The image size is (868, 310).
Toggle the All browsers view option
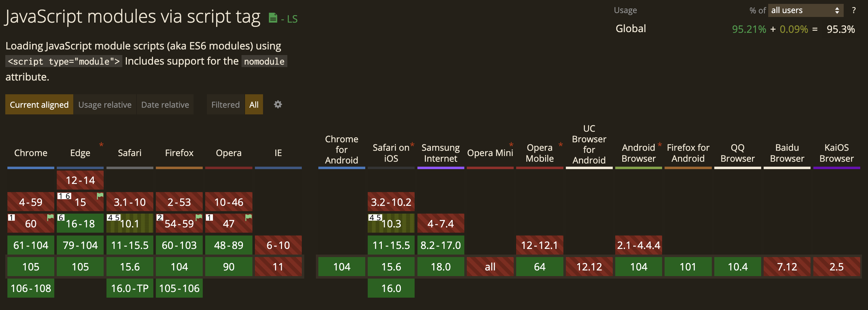tap(254, 105)
